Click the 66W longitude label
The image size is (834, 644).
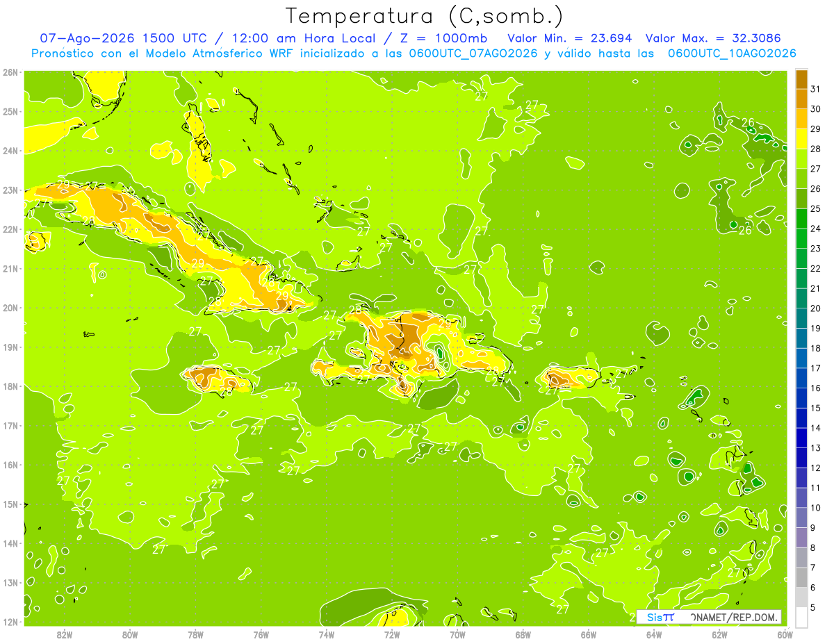click(x=588, y=634)
